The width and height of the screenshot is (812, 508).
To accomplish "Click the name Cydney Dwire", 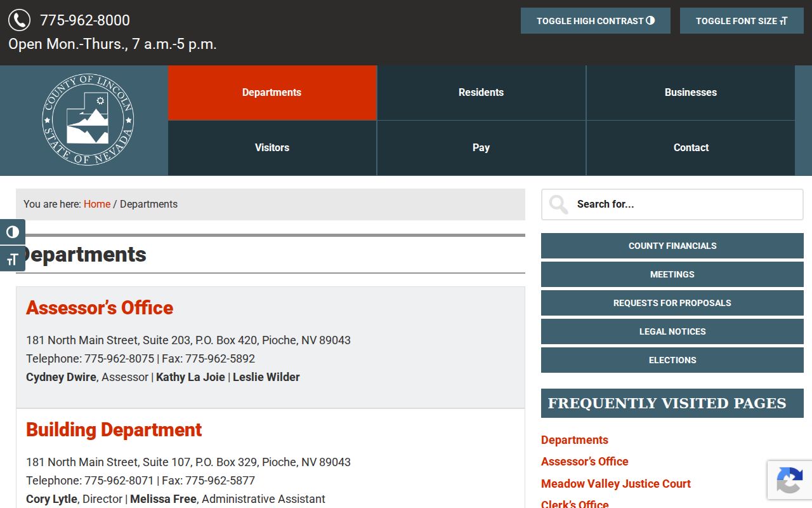I will (62, 377).
